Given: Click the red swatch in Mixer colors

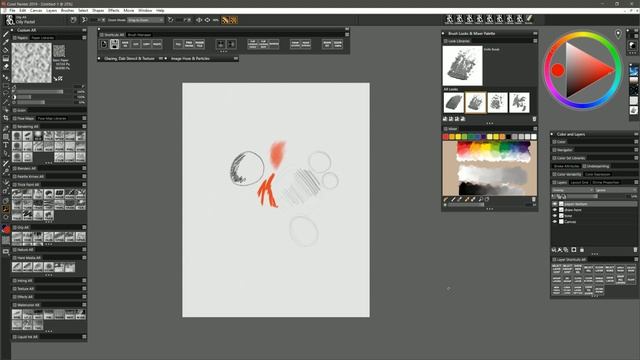Looking at the screenshot, I should pos(446,137).
